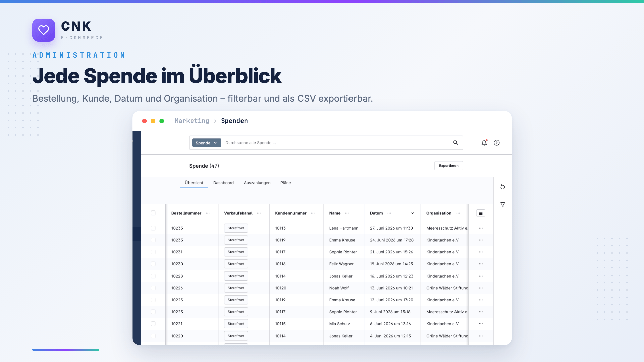The image size is (644, 362).
Task: Open Bestellnummer column options dots
Action: (x=208, y=213)
